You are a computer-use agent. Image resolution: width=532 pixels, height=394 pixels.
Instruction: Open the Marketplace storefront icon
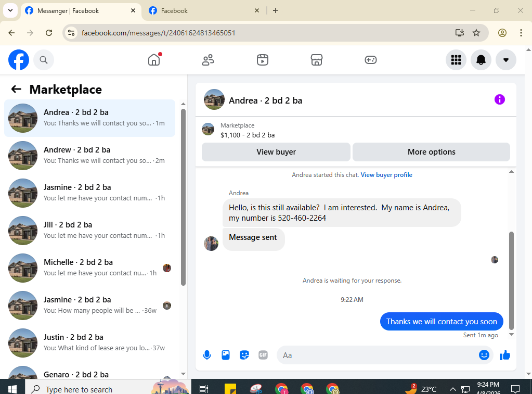[317, 60]
